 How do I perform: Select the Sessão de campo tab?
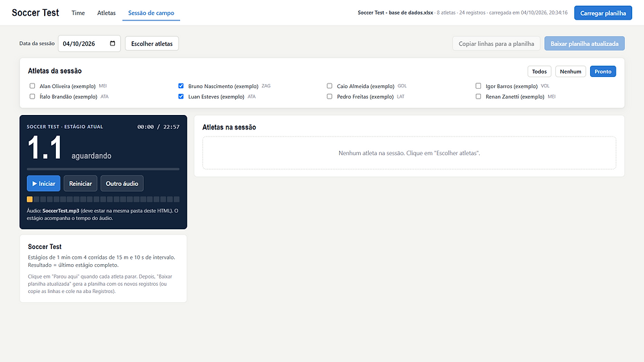(151, 12)
